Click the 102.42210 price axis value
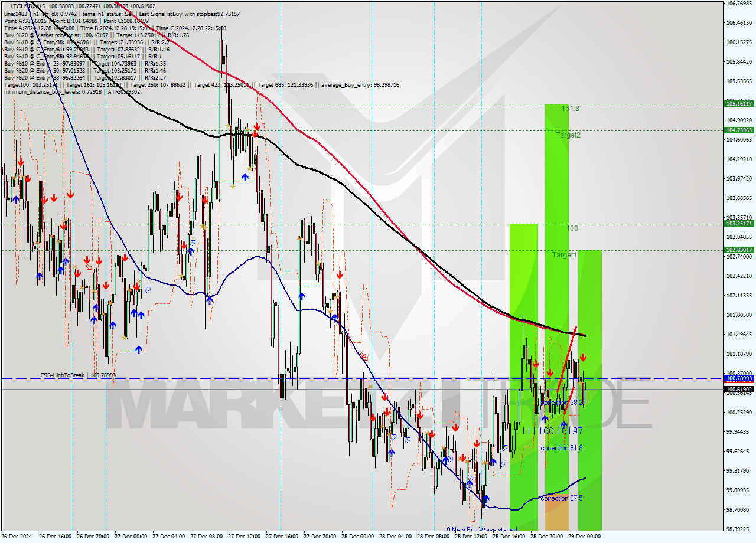Screen dimensions: 756x543 pyautogui.click(x=739, y=276)
